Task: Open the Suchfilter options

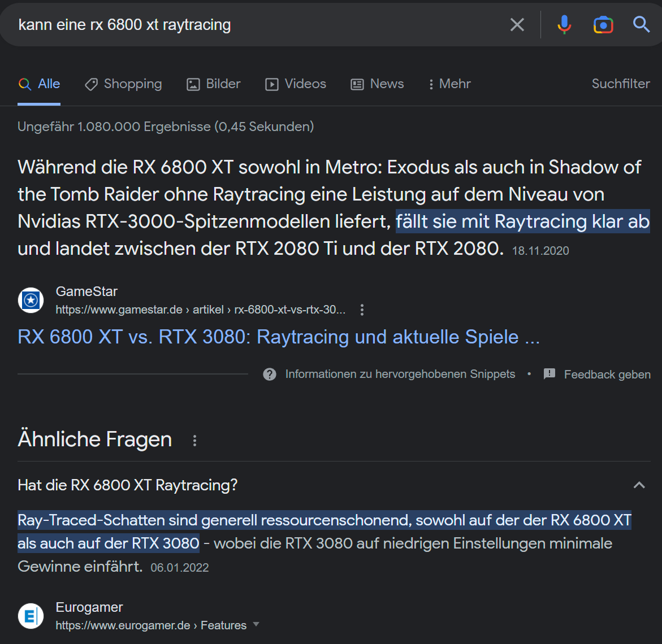Action: 621,84
